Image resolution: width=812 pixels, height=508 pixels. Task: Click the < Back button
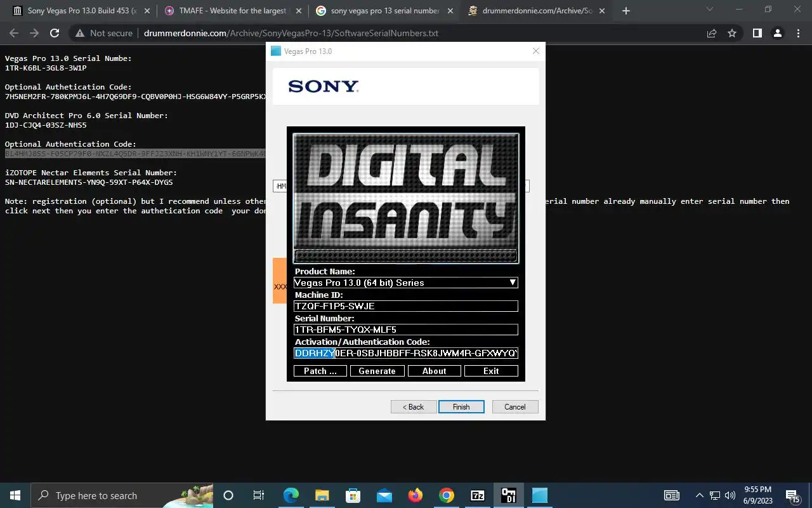tap(414, 407)
